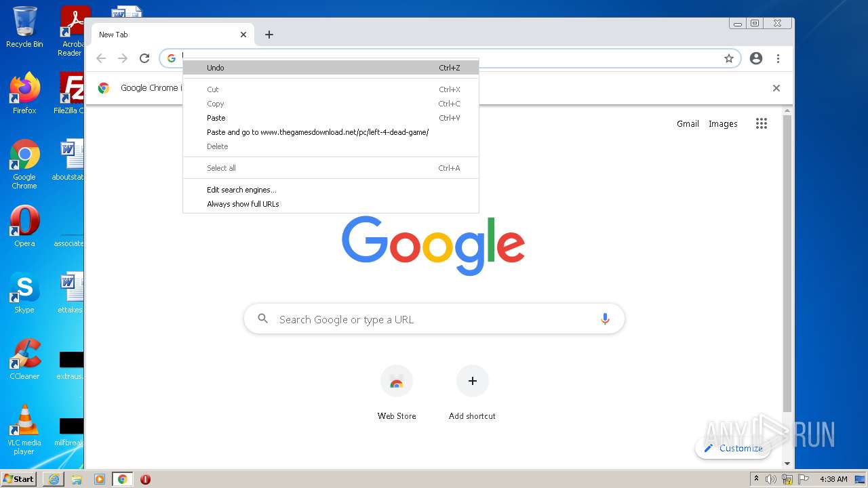This screenshot has height=488, width=868.
Task: Click the Opera desktop icon
Action: (x=24, y=226)
